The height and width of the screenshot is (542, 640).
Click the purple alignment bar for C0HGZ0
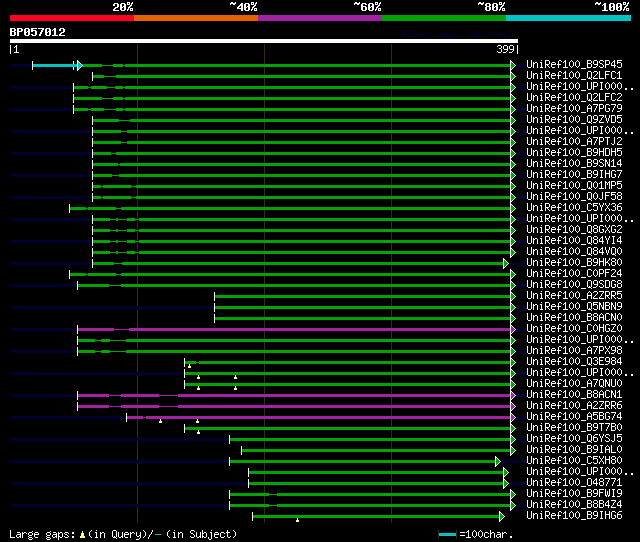coord(294,329)
